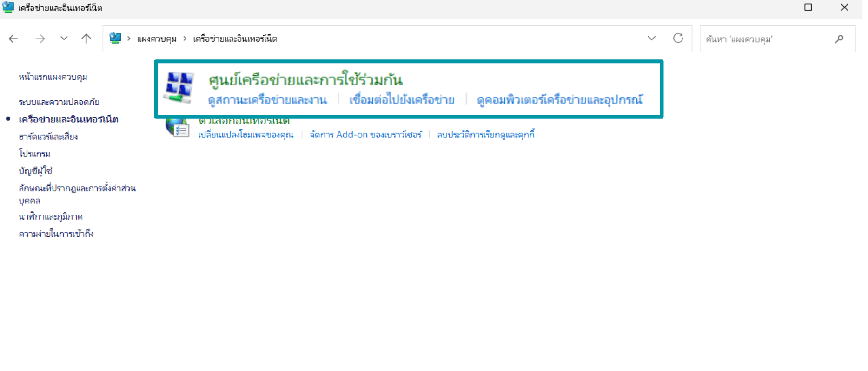Click the Control Panel icon in address bar

click(x=115, y=38)
